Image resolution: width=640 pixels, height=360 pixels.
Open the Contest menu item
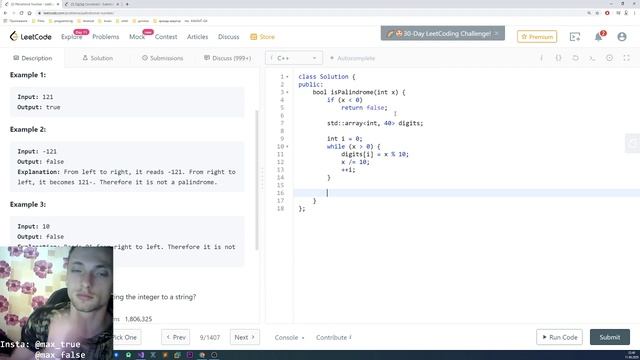(166, 37)
